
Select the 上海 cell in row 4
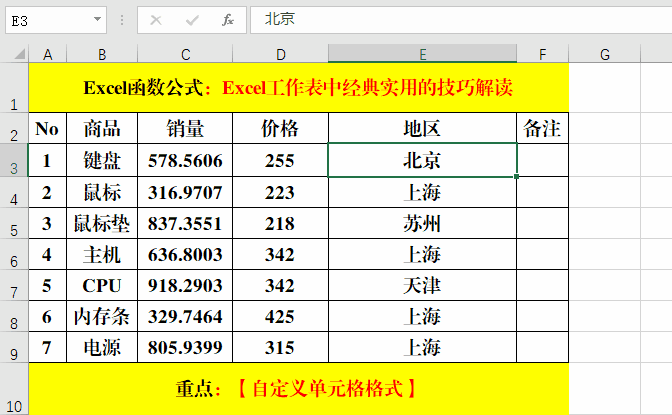point(423,192)
